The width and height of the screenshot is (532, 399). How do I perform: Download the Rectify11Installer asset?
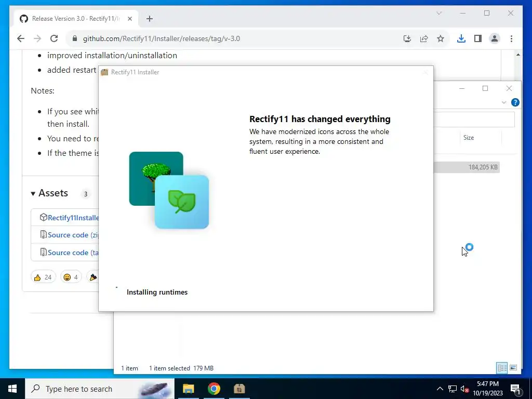pos(73,218)
